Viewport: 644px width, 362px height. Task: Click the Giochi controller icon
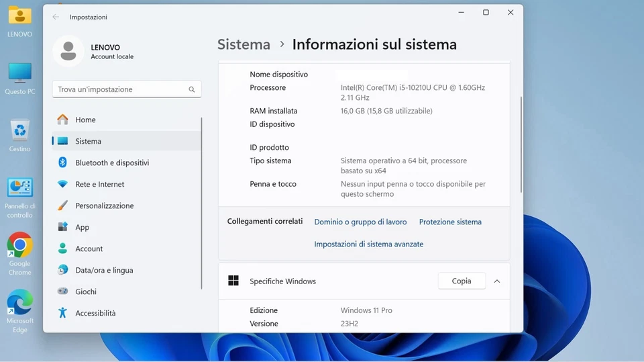click(62, 291)
